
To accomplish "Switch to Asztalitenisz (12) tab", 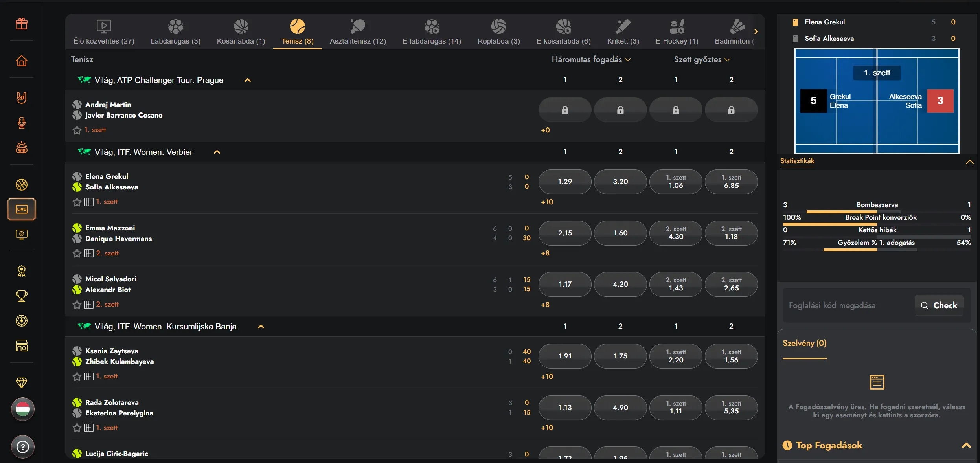I will (358, 32).
